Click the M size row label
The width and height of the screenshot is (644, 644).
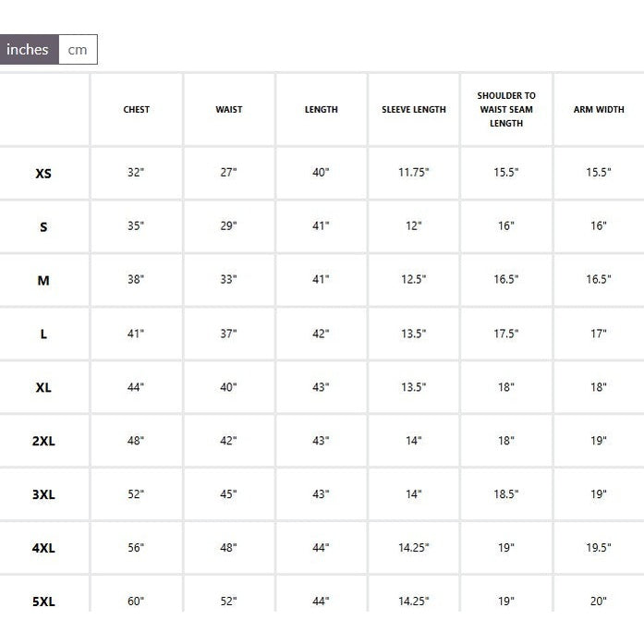tap(43, 280)
